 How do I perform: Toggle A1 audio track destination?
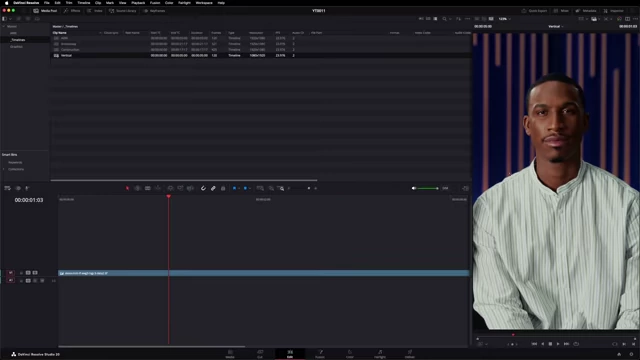coord(11,280)
